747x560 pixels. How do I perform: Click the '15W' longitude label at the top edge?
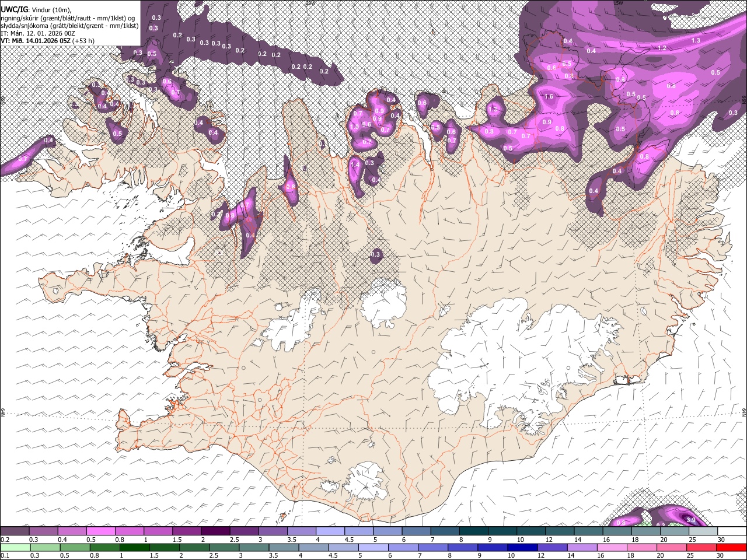(618, 3)
